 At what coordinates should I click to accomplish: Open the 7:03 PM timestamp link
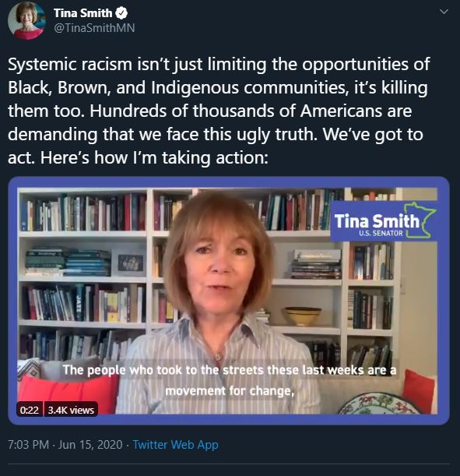28,445
